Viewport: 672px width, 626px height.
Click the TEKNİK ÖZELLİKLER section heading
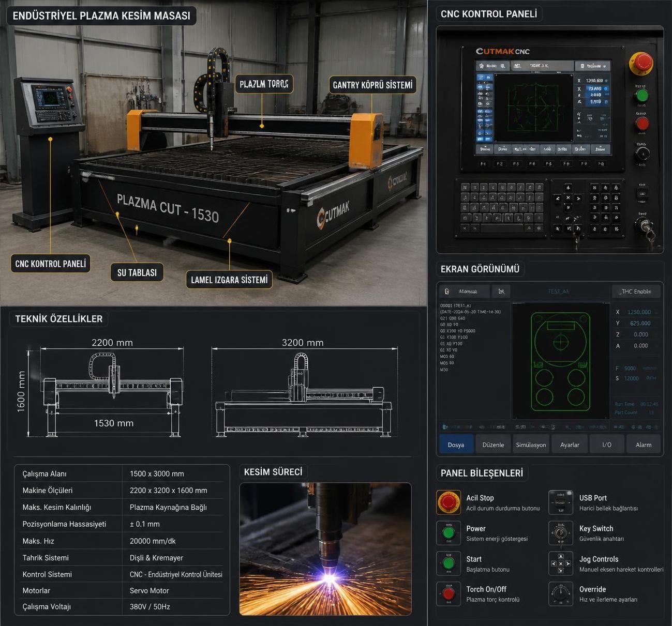click(x=58, y=318)
